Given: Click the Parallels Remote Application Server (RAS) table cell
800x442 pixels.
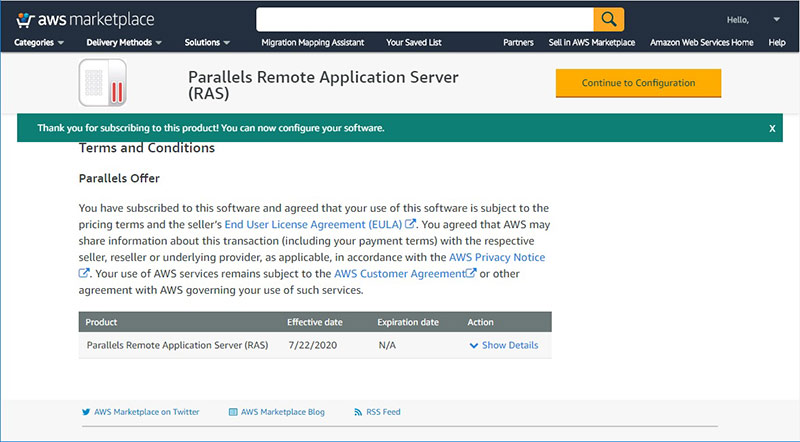Looking at the screenshot, I should 178,345.
